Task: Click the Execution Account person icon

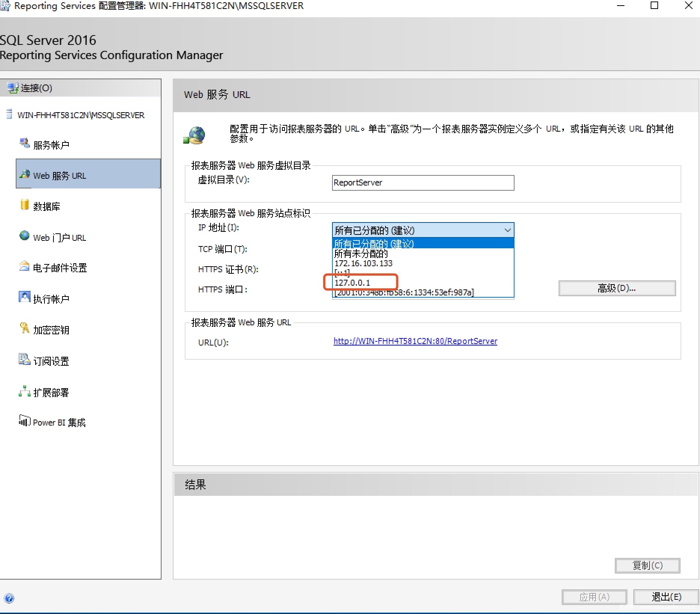Action: coord(25,297)
